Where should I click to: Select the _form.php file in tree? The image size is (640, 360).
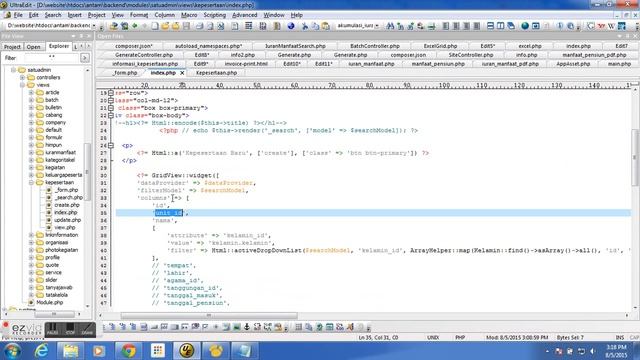click(x=66, y=190)
